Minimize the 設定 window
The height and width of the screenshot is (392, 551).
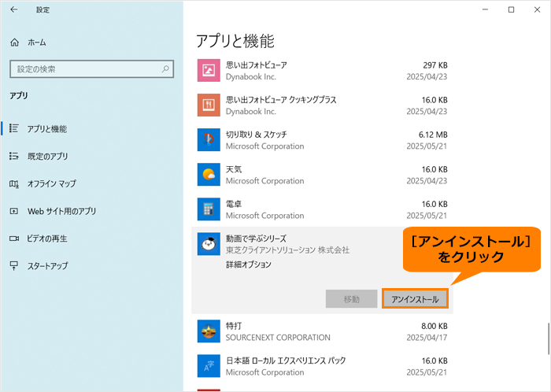pyautogui.click(x=486, y=9)
